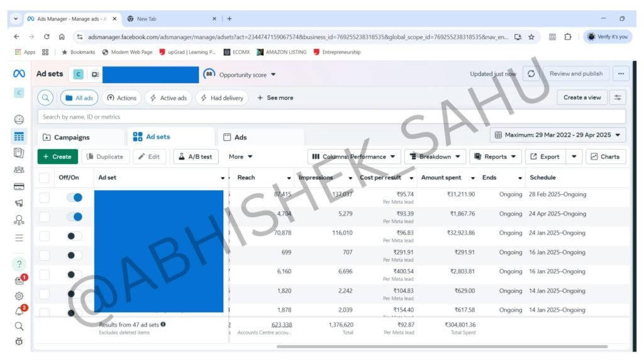644x362 pixels.
Task: Click the Create a view button
Action: click(x=582, y=98)
